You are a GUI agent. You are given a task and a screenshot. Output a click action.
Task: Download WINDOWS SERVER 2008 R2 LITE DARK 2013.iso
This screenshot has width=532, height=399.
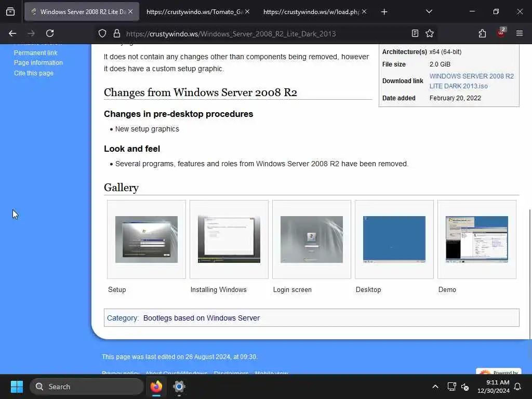tap(472, 81)
